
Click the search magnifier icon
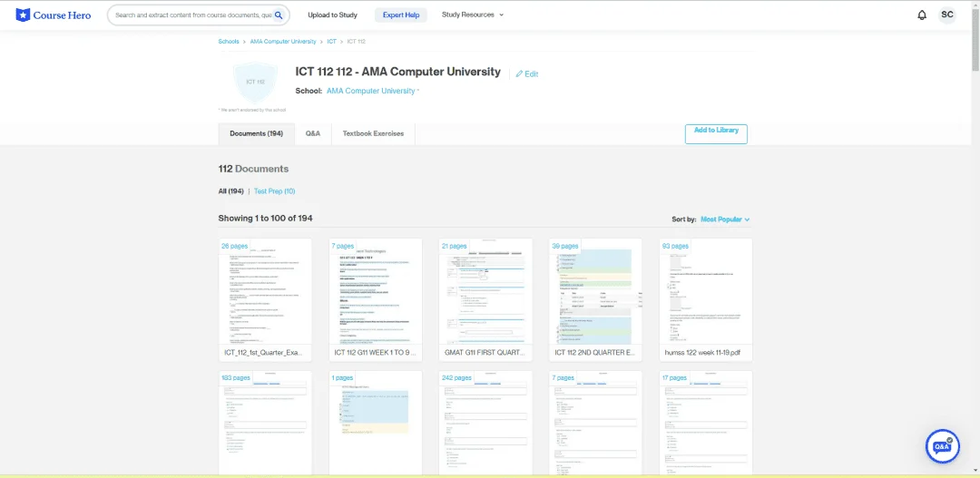click(x=279, y=15)
